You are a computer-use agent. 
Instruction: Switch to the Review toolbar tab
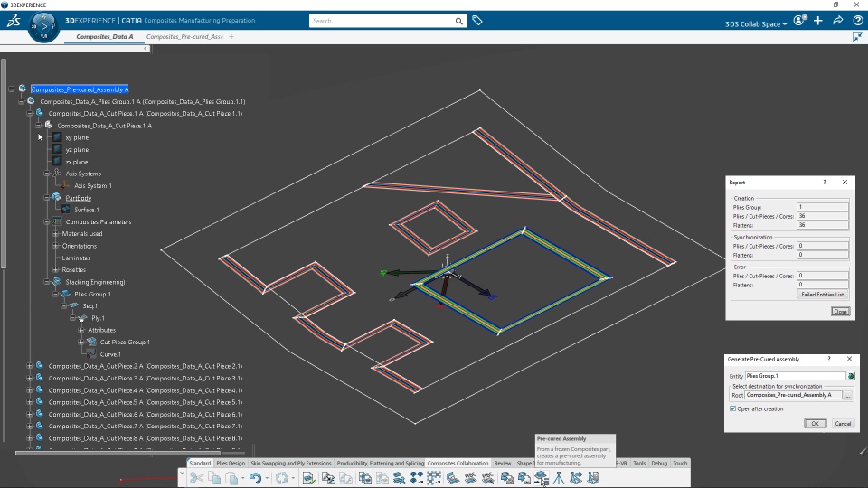coord(502,463)
